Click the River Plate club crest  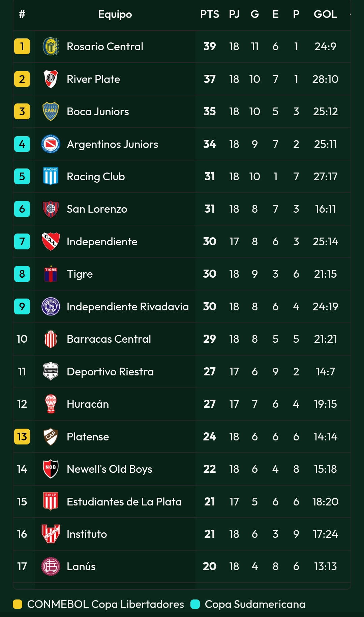click(51, 79)
